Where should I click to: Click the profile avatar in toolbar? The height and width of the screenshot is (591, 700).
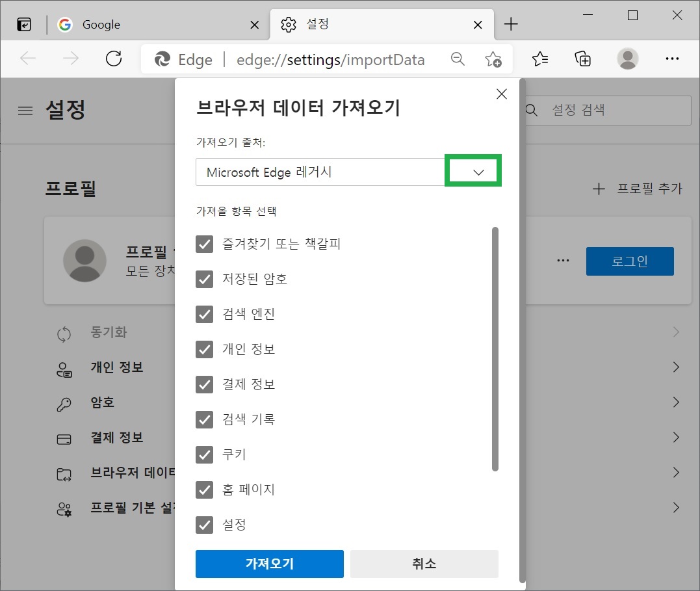(x=628, y=59)
